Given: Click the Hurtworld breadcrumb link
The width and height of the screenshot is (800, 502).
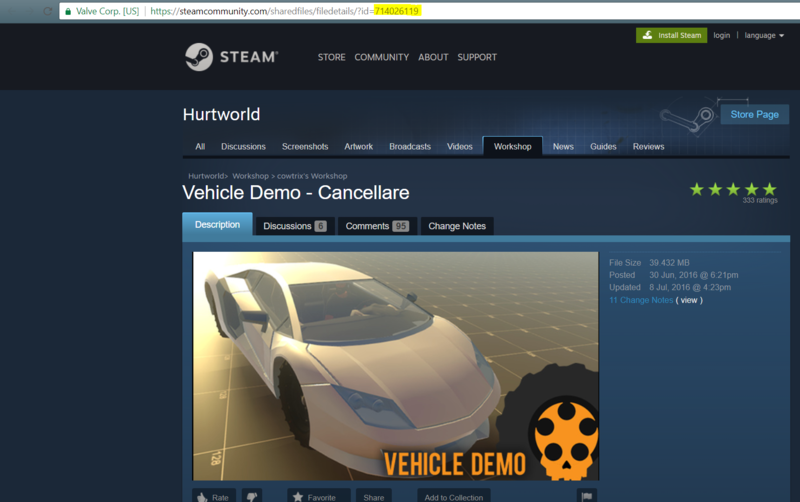Looking at the screenshot, I should (207, 176).
